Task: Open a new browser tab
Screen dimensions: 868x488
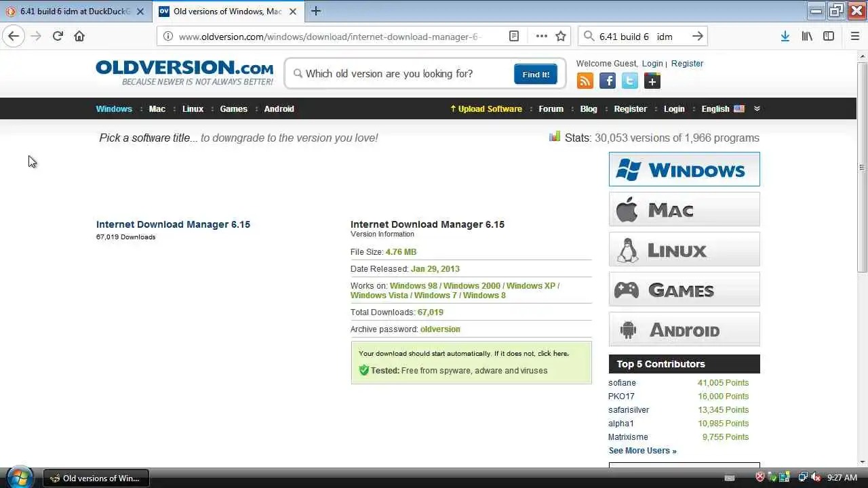Action: pos(315,12)
